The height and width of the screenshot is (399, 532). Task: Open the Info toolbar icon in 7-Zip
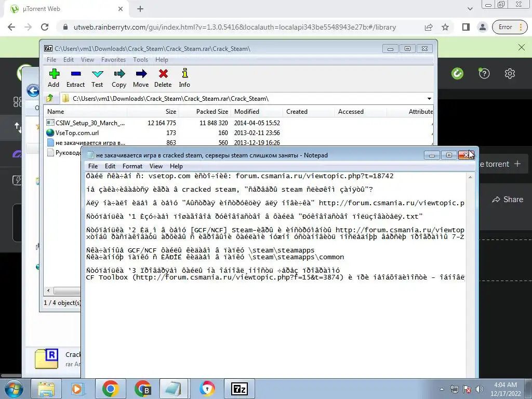pos(184,78)
